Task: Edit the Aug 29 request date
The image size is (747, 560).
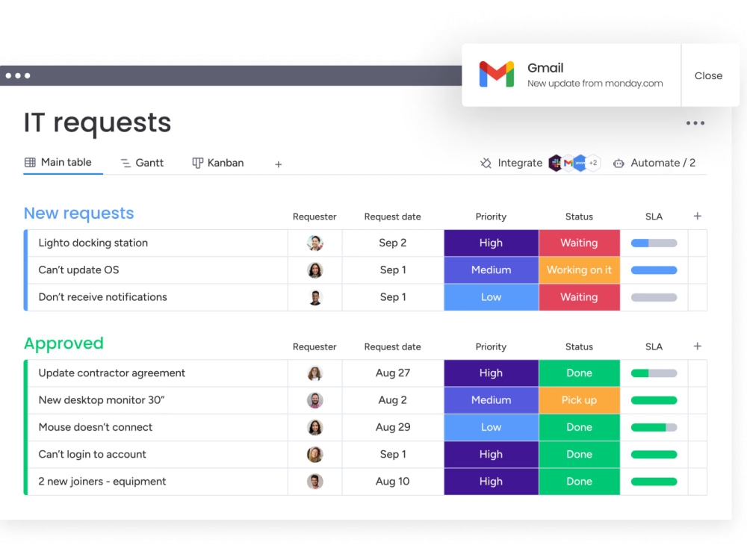Action: [x=393, y=427]
